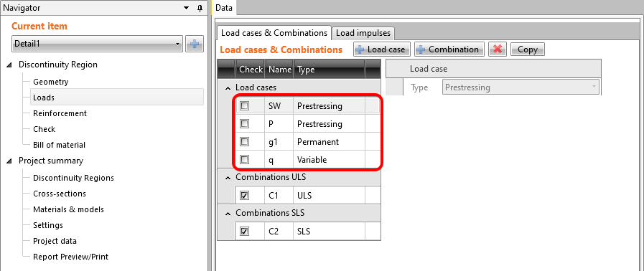Viewport: 644px width, 271px height.
Task: Click the Variable type cell
Action: 329,159
